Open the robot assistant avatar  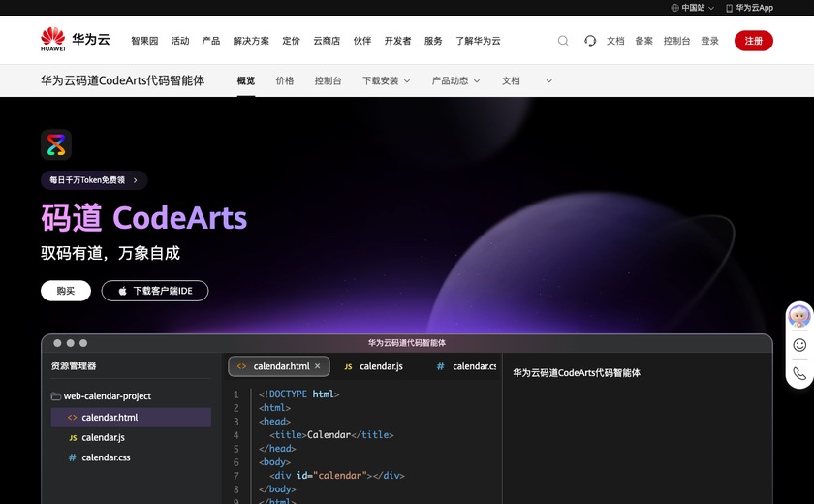tap(798, 316)
